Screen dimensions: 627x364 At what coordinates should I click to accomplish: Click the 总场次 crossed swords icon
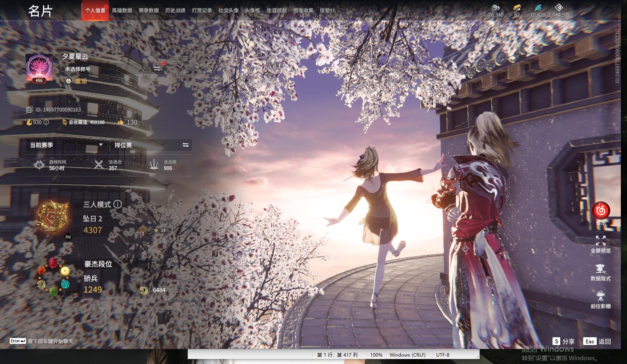(99, 165)
